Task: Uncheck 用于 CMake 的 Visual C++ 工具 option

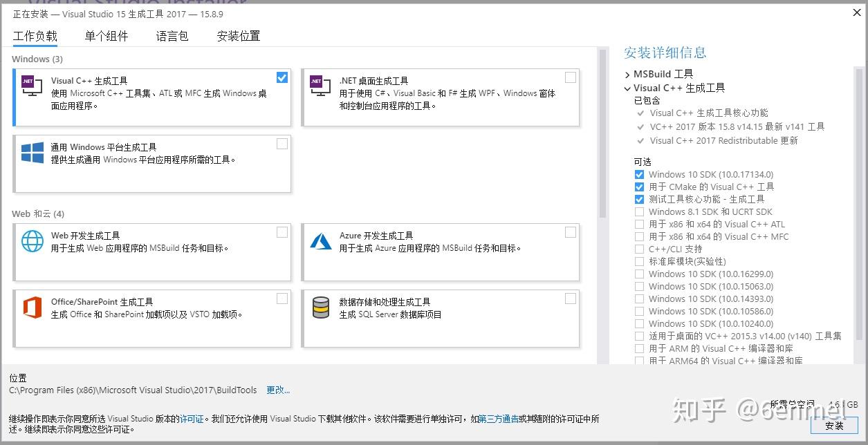Action: pos(639,187)
